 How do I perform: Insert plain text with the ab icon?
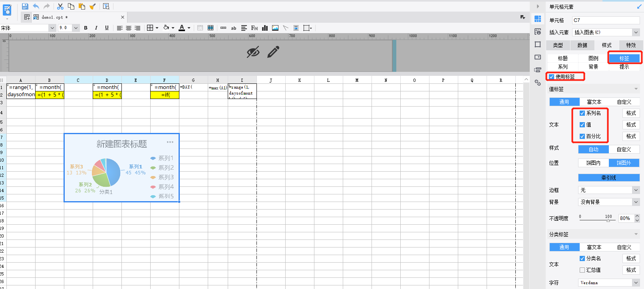tap(234, 28)
